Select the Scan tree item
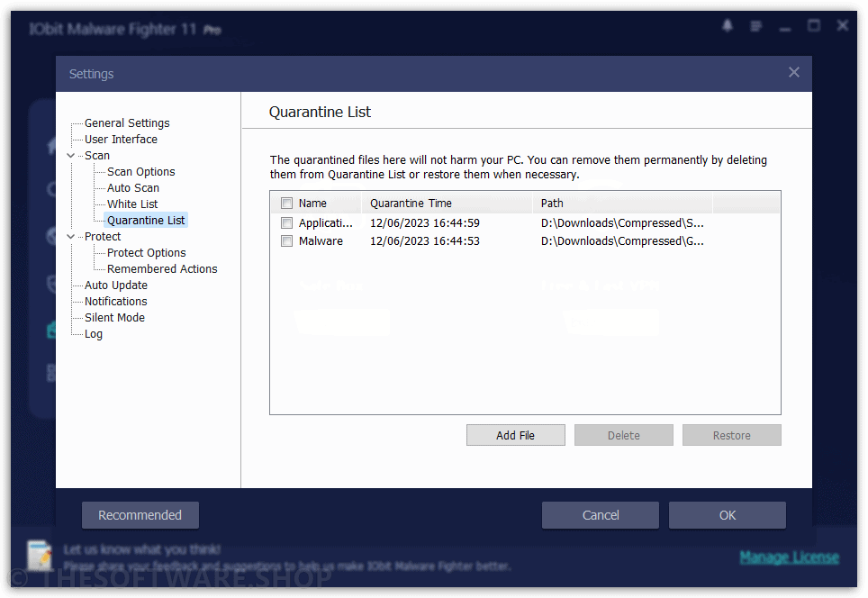 click(x=97, y=156)
